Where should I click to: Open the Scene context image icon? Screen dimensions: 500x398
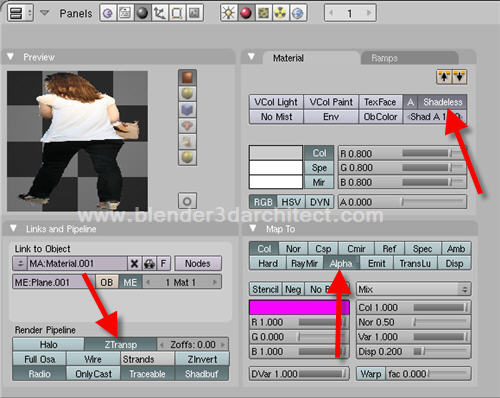pos(194,14)
